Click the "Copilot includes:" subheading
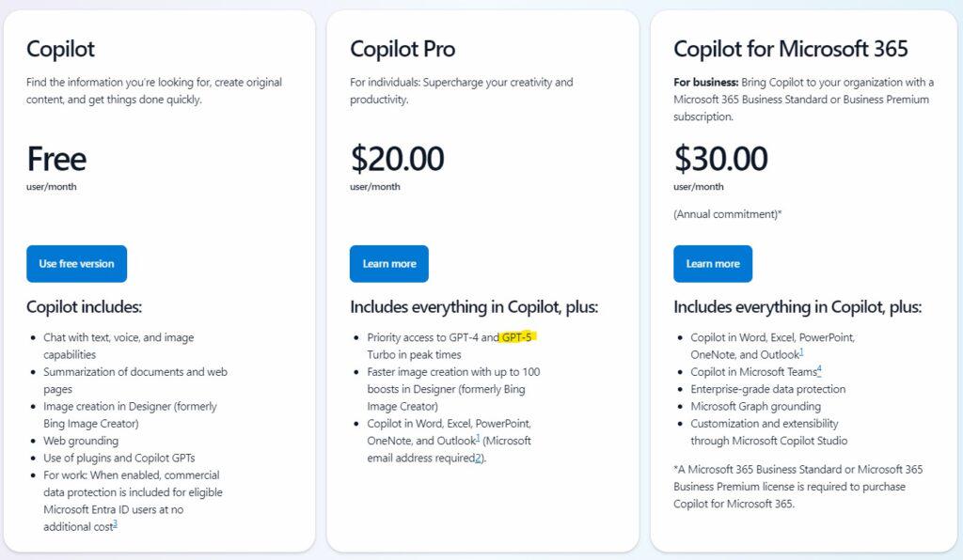The height and width of the screenshot is (560, 963). [x=84, y=306]
